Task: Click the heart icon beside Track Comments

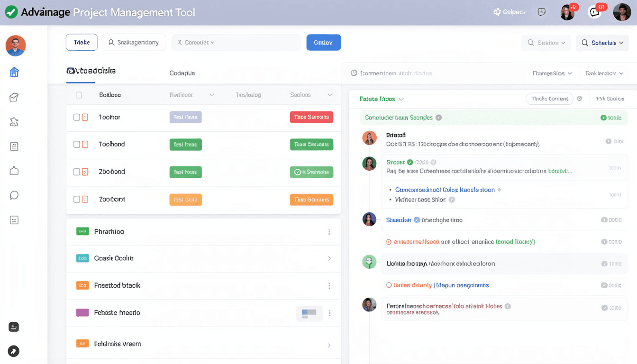Action: [x=579, y=99]
